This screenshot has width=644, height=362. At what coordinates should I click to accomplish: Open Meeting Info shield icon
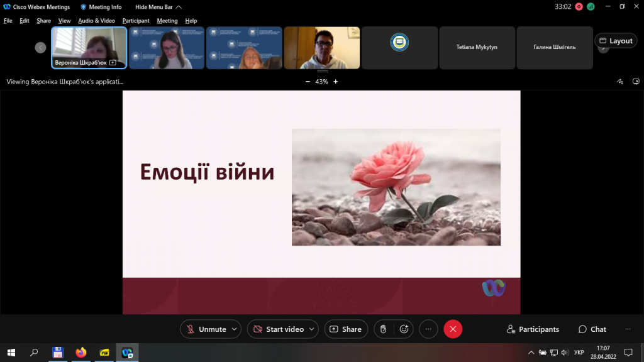pos(84,7)
